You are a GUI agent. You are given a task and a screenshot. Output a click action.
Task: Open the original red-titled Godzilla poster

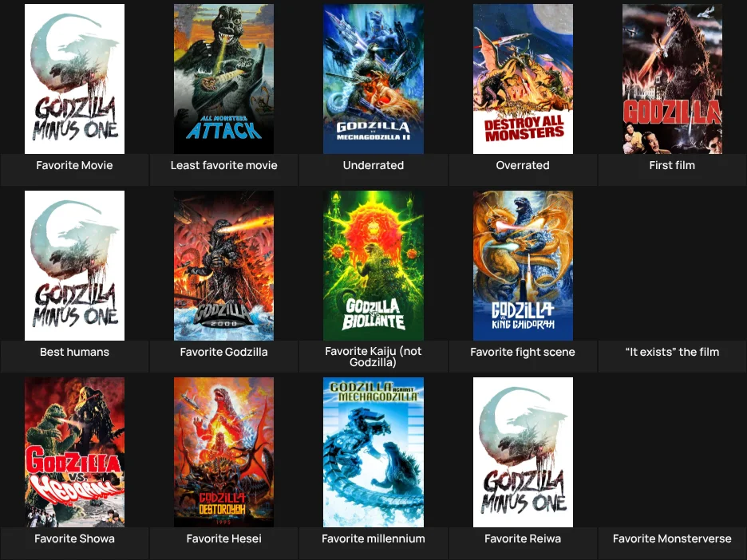pos(672,79)
